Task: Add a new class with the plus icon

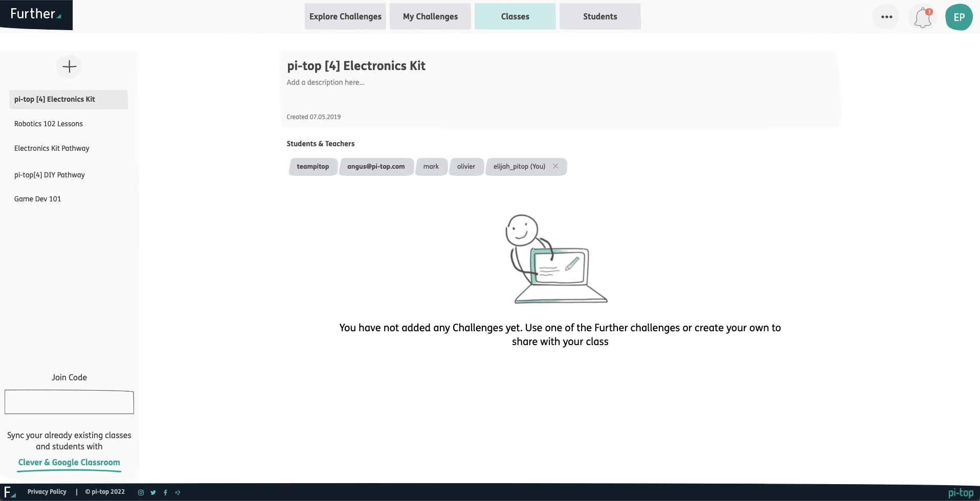Action: tap(69, 66)
